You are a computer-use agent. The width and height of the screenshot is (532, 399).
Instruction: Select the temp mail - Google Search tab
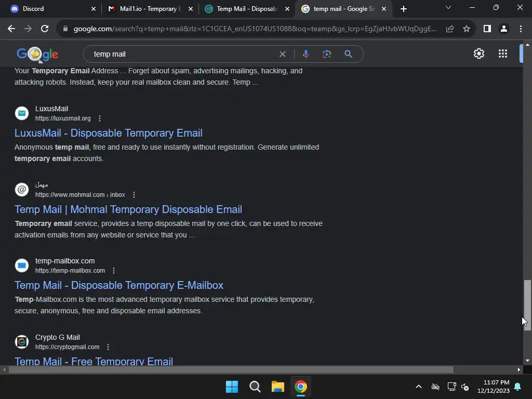pos(344,9)
